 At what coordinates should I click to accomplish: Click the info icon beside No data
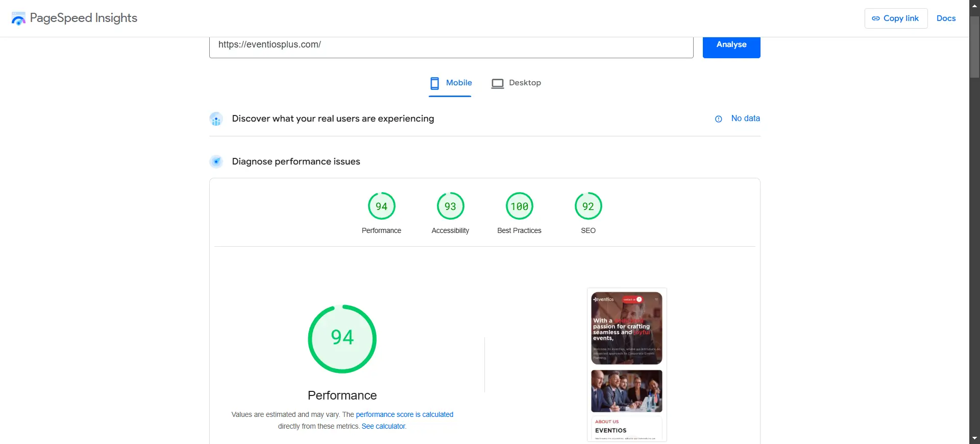(719, 119)
